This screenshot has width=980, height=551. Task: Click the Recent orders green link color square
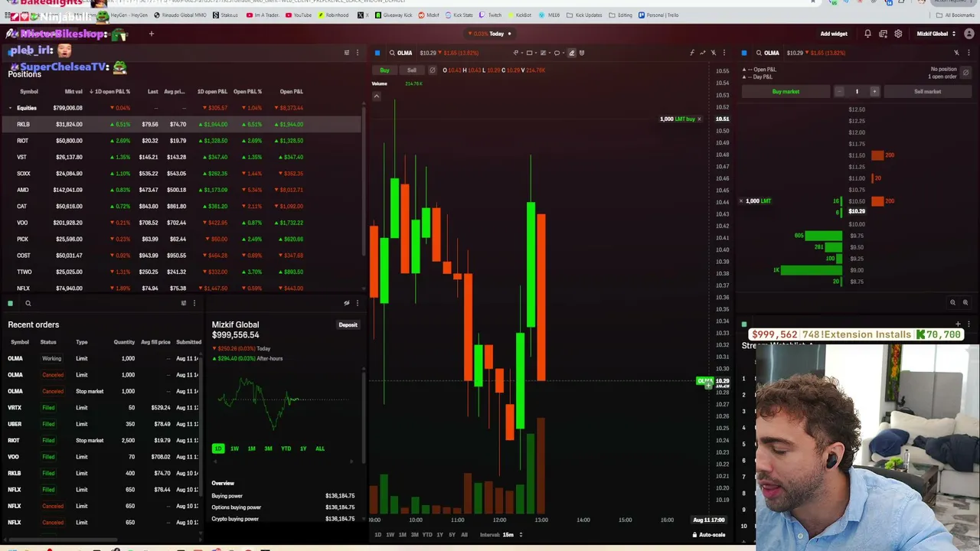coord(11,303)
